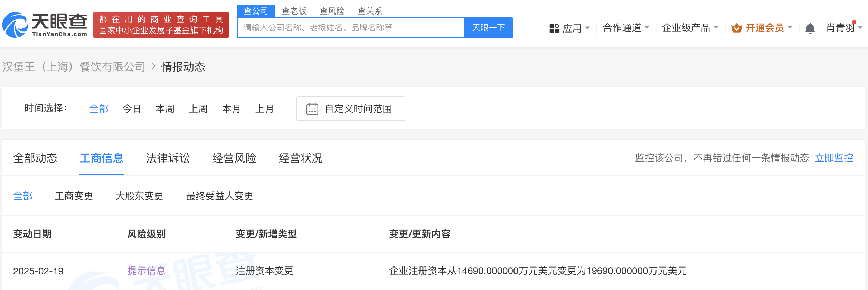Click the 变动日期 column header
The height and width of the screenshot is (290, 868).
click(x=32, y=234)
